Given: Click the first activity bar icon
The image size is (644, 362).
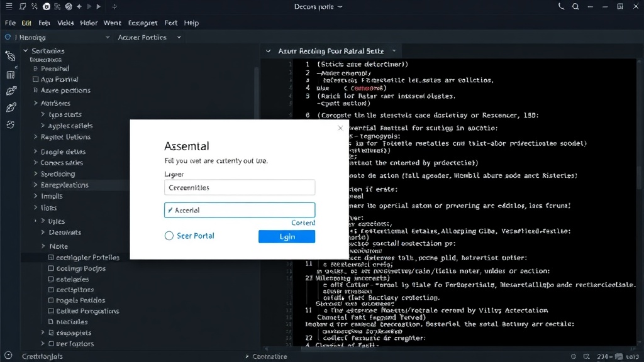Looking at the screenshot, I should click(x=10, y=56).
